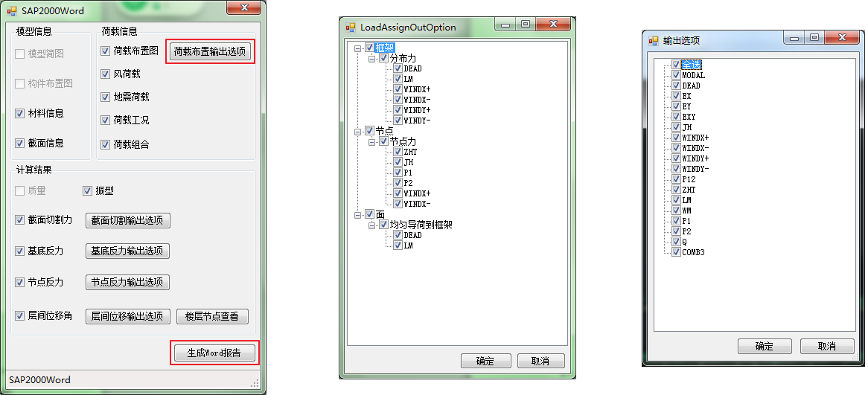Viewport: 868px width, 395px height.
Task: Click 取消 in the LoadAssignOutOption window
Action: [540, 361]
